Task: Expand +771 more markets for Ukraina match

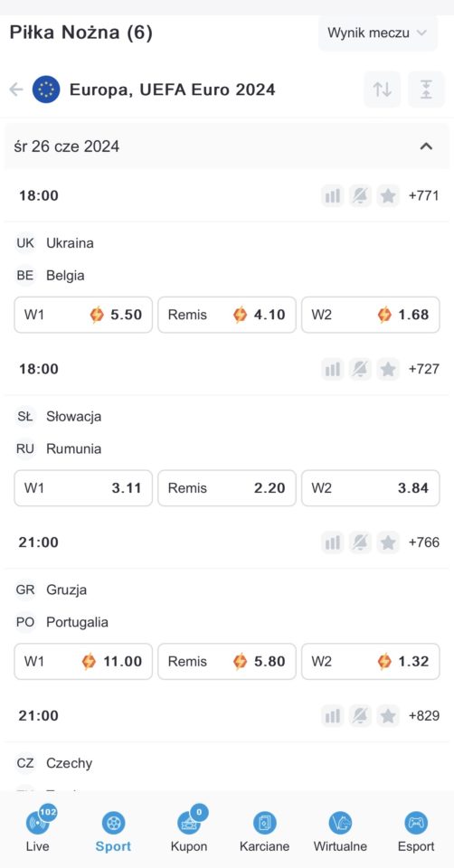Action: 424,196
